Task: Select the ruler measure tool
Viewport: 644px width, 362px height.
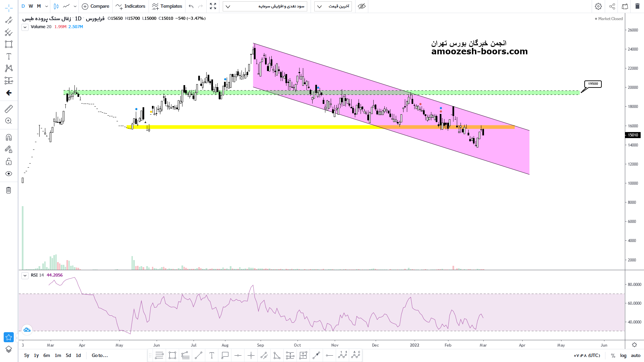Action: (9, 109)
